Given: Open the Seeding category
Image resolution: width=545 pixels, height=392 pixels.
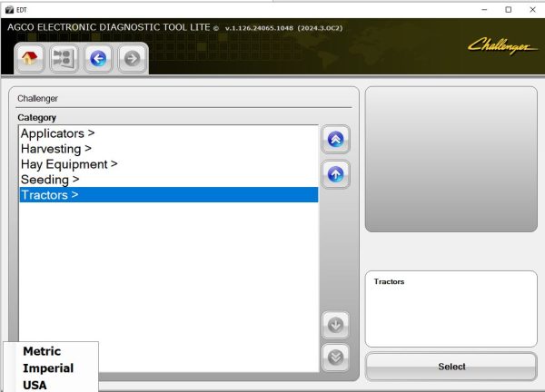Looking at the screenshot, I should 169,180.
